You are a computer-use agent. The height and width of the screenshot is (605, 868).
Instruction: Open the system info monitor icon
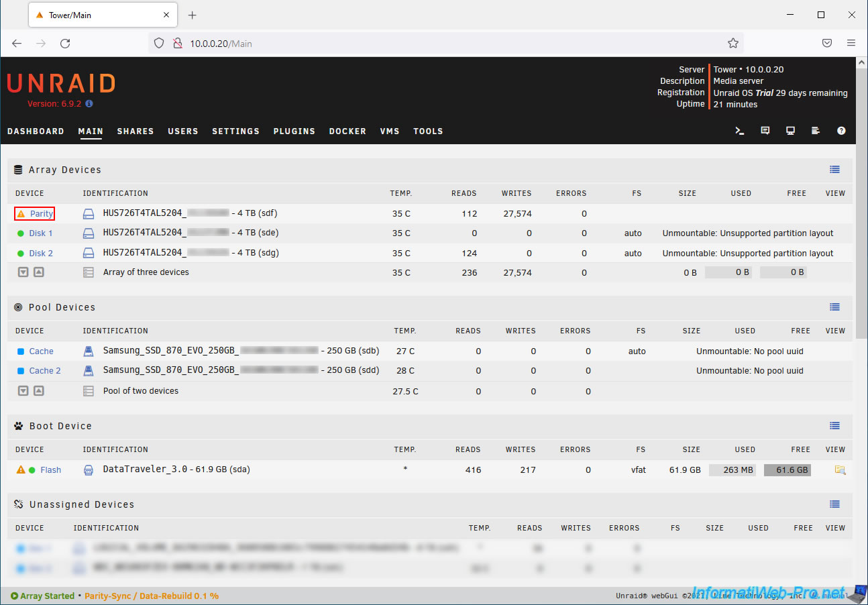pyautogui.click(x=791, y=131)
